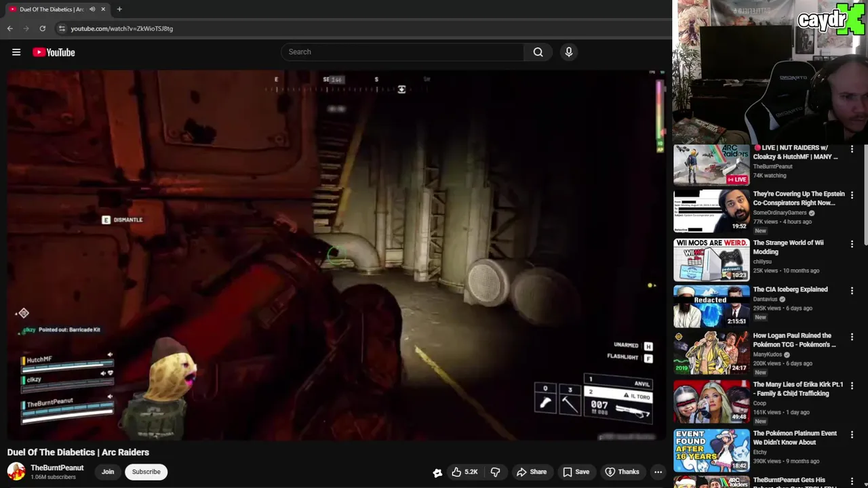
Task: Join TheBurntPeanut channel membership
Action: [x=108, y=472]
